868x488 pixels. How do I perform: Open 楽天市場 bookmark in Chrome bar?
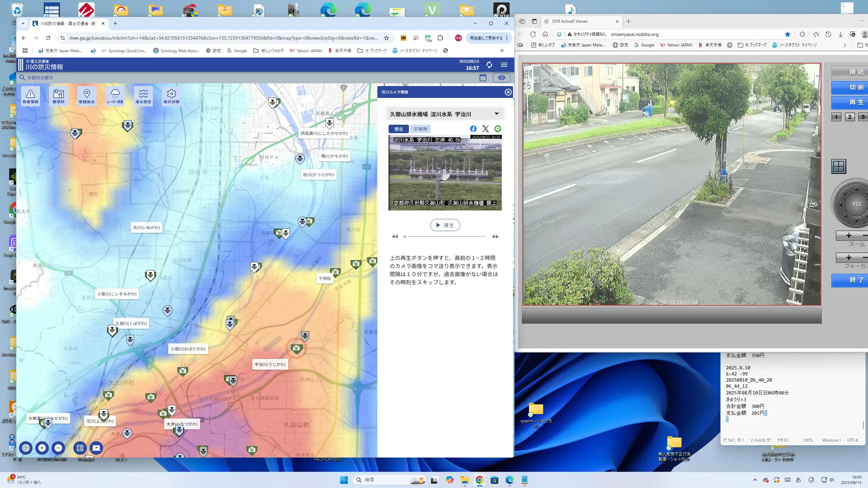[340, 50]
